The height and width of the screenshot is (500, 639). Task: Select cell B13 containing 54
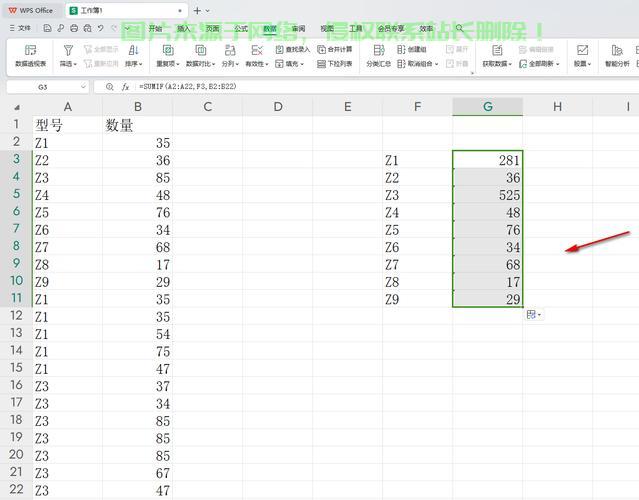coord(138,334)
